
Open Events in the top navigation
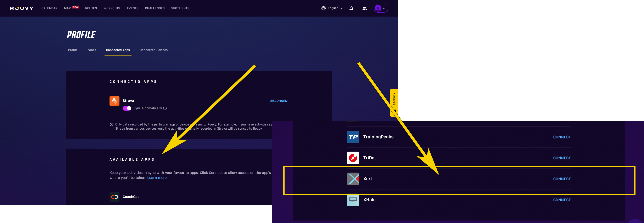[133, 8]
